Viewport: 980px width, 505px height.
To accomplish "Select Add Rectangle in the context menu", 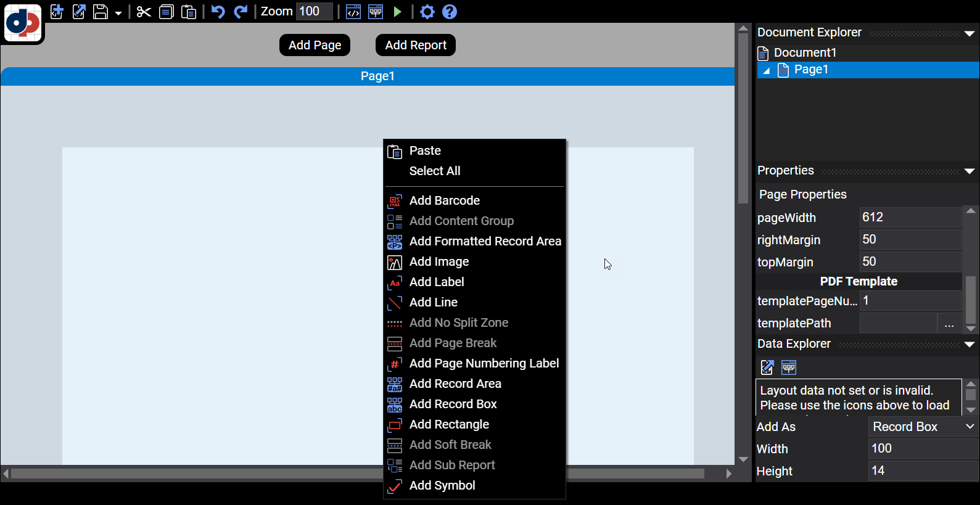I will [449, 424].
